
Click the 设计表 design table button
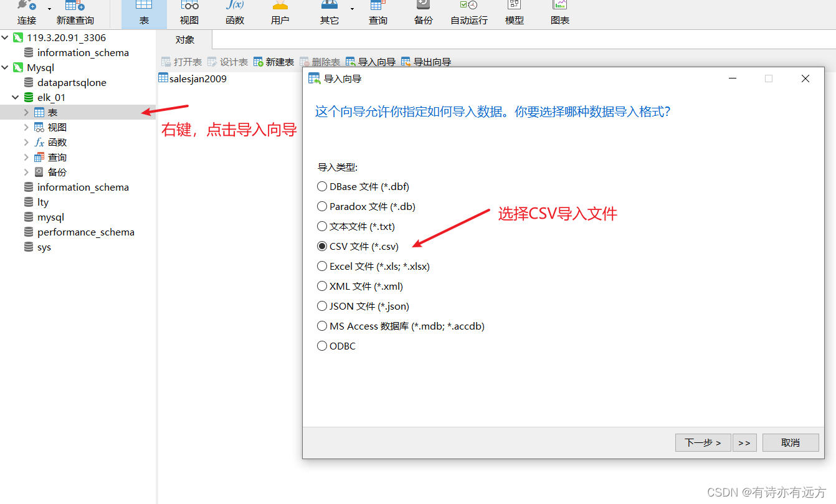pos(227,62)
